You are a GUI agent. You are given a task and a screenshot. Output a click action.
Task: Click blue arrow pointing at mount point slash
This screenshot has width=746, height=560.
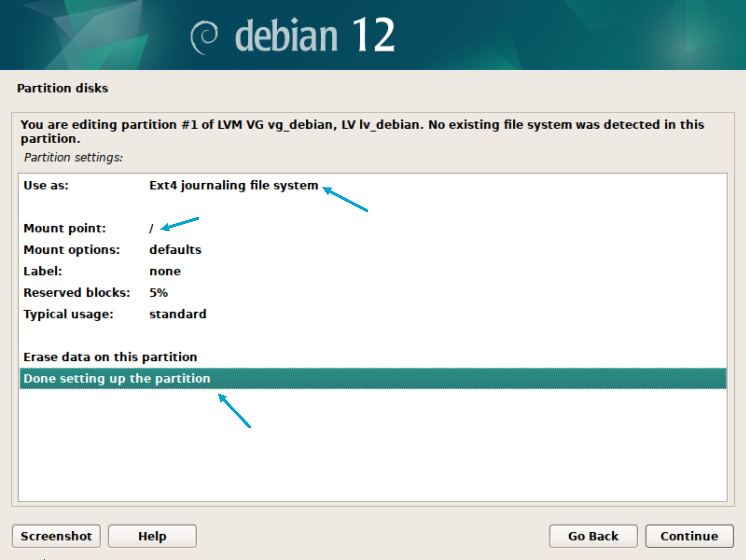click(x=180, y=224)
